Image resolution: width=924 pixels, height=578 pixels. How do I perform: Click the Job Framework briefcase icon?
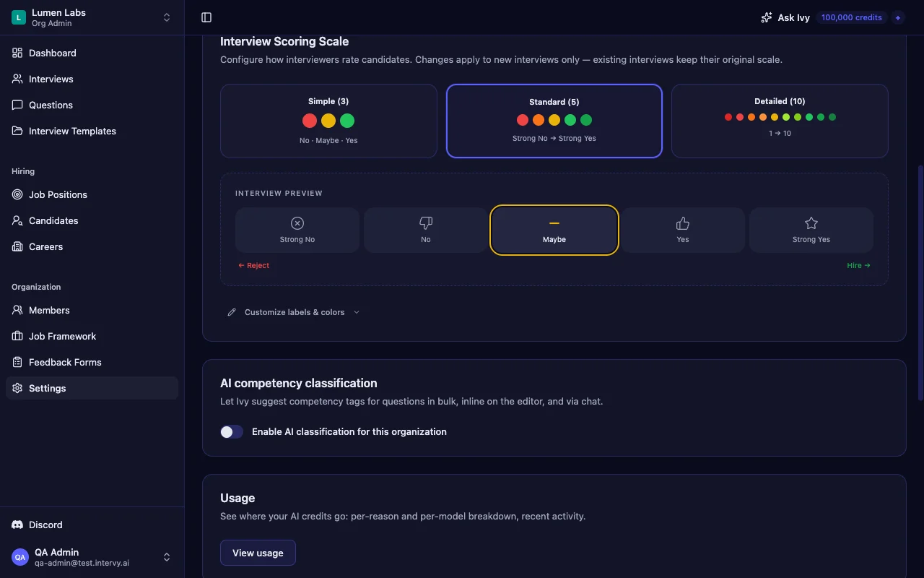coord(17,336)
